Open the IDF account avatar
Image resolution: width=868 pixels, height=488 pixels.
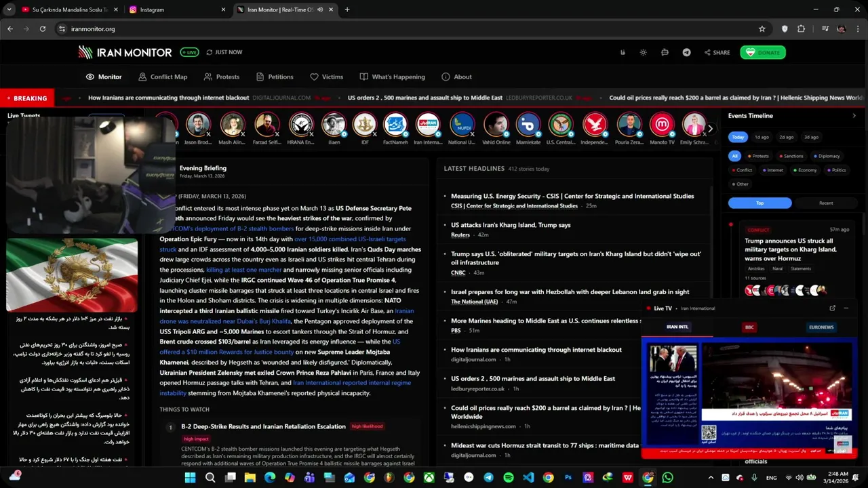[365, 125]
